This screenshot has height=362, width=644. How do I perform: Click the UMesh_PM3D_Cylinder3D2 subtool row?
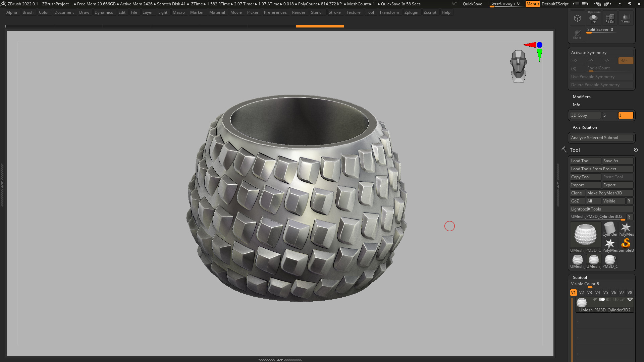pos(605,305)
